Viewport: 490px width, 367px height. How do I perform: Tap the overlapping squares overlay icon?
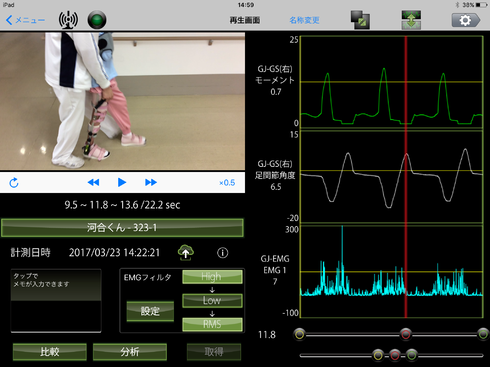pos(360,20)
